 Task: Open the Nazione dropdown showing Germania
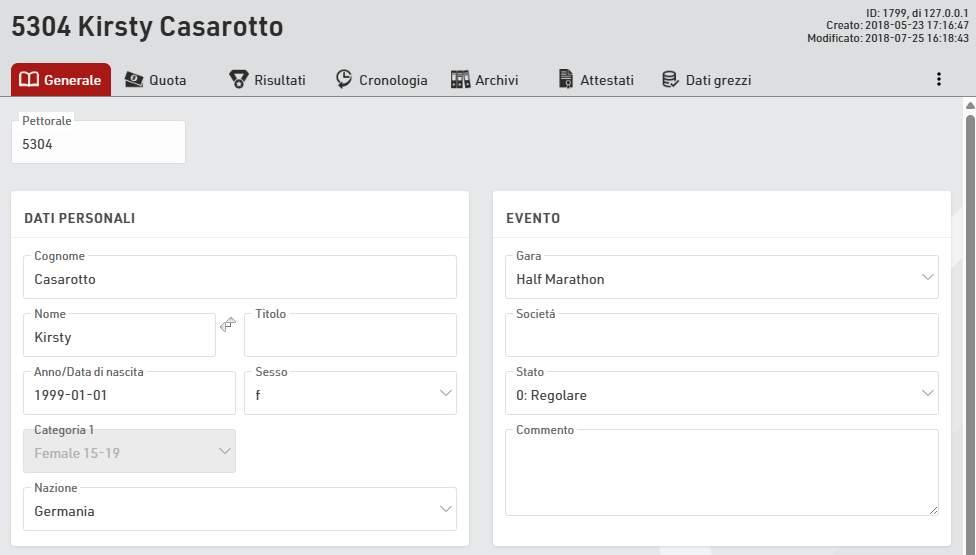point(445,510)
